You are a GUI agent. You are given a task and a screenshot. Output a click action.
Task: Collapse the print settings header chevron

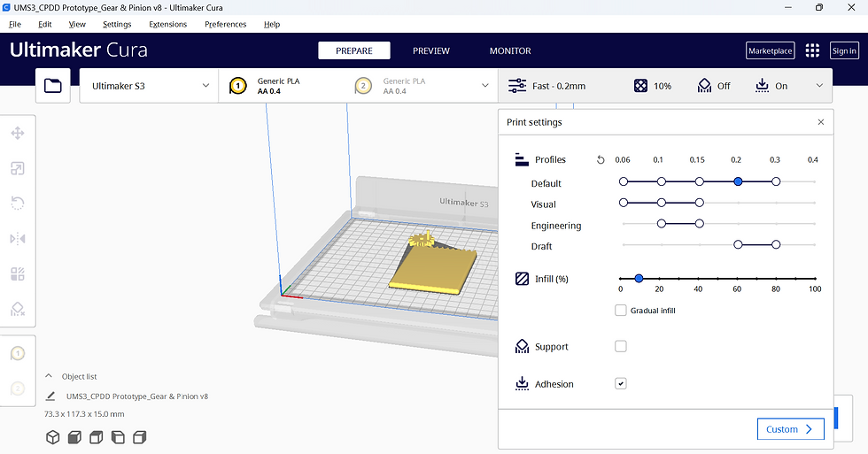[819, 86]
